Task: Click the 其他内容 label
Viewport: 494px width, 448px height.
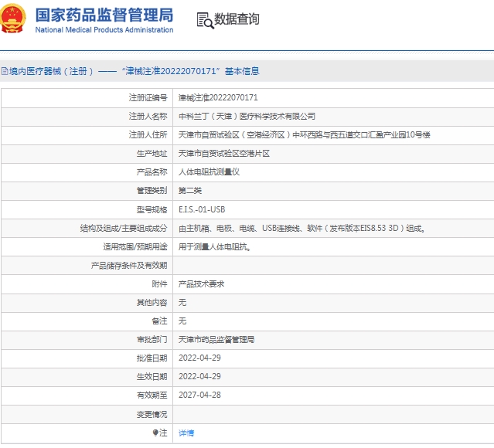Action: click(152, 303)
